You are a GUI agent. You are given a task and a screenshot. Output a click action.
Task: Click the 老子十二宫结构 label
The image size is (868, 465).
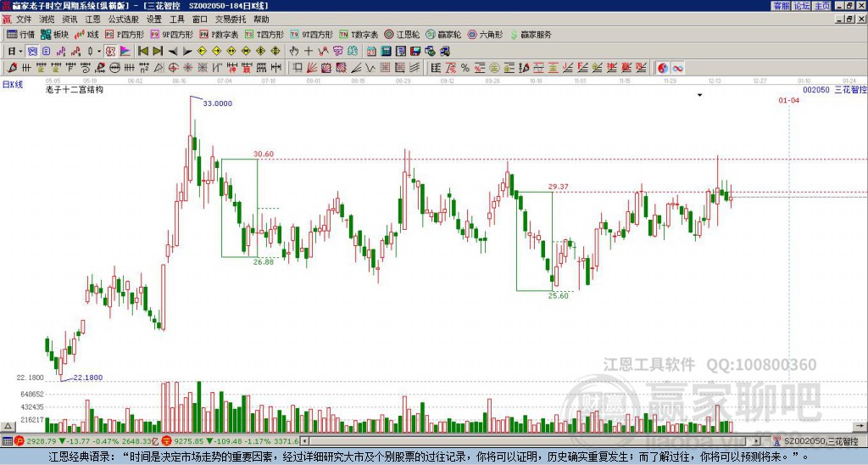coord(75,89)
